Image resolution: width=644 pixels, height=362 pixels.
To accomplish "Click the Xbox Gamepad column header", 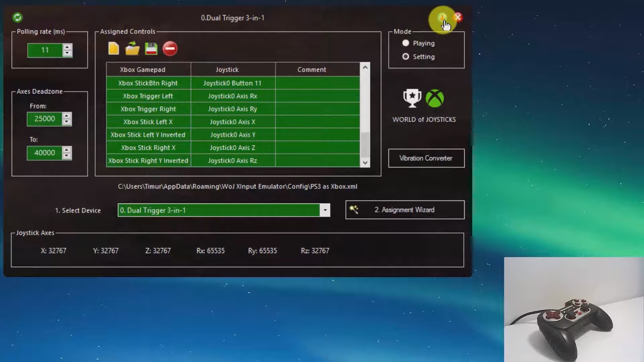I will 143,70.
